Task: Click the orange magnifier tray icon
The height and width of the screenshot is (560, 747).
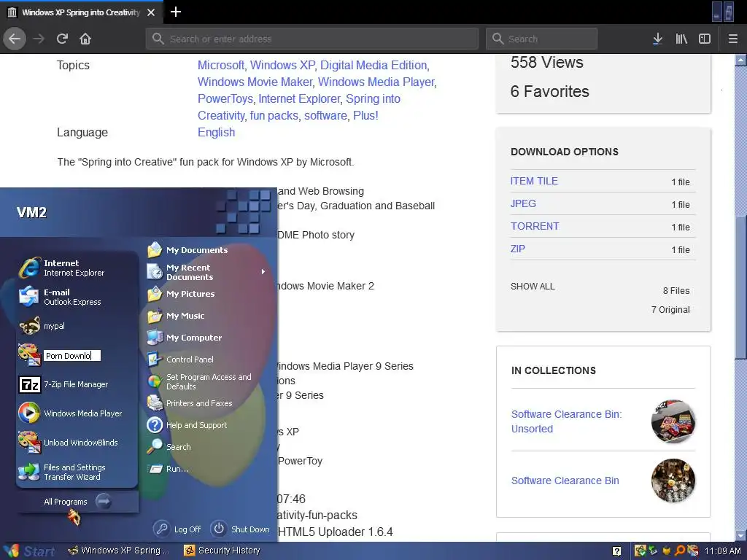Action: (680, 551)
